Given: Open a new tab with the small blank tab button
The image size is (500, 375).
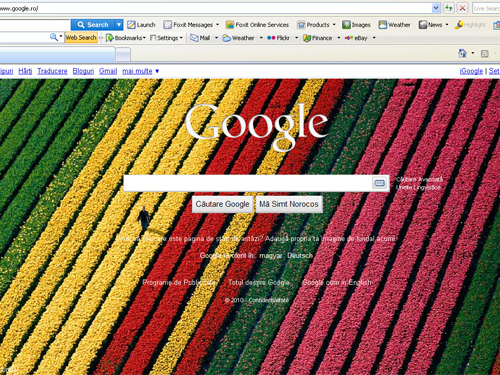Looking at the screenshot, I should coord(123,55).
